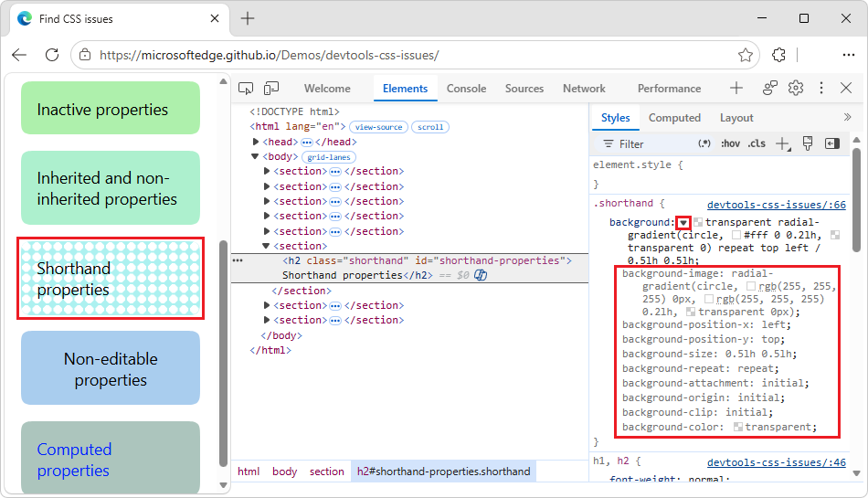Expand the second section node

[x=267, y=186]
